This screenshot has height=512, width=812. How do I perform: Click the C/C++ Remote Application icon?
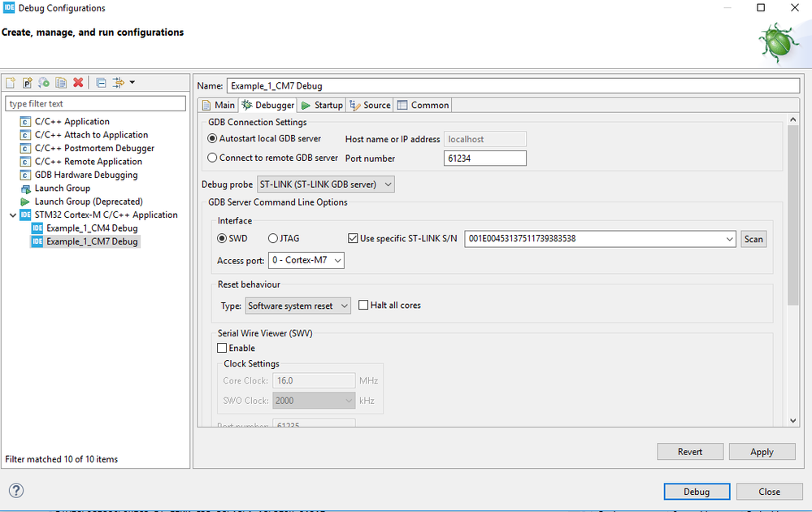(x=25, y=162)
